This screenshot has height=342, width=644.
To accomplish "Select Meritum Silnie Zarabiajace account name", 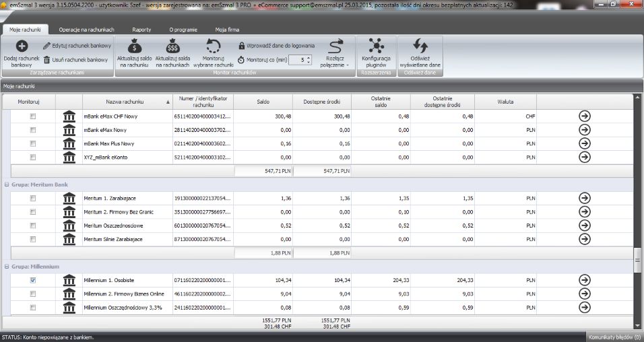I will pos(113,239).
